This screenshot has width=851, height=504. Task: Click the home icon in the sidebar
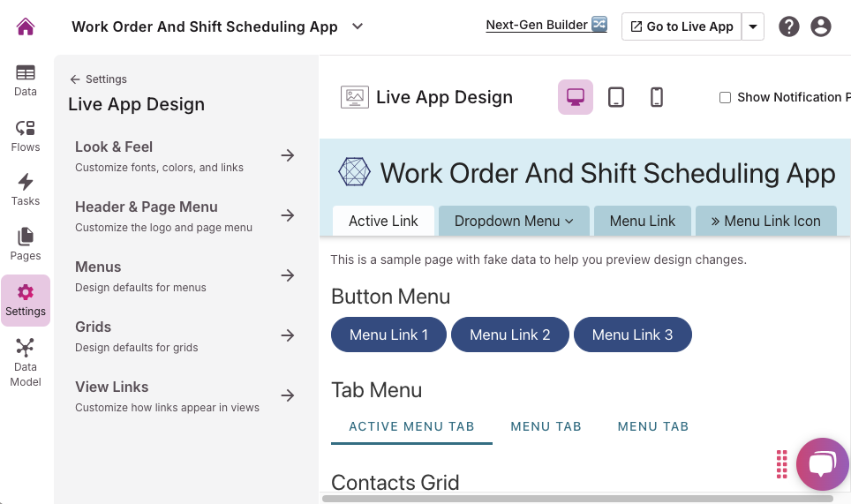point(26,26)
